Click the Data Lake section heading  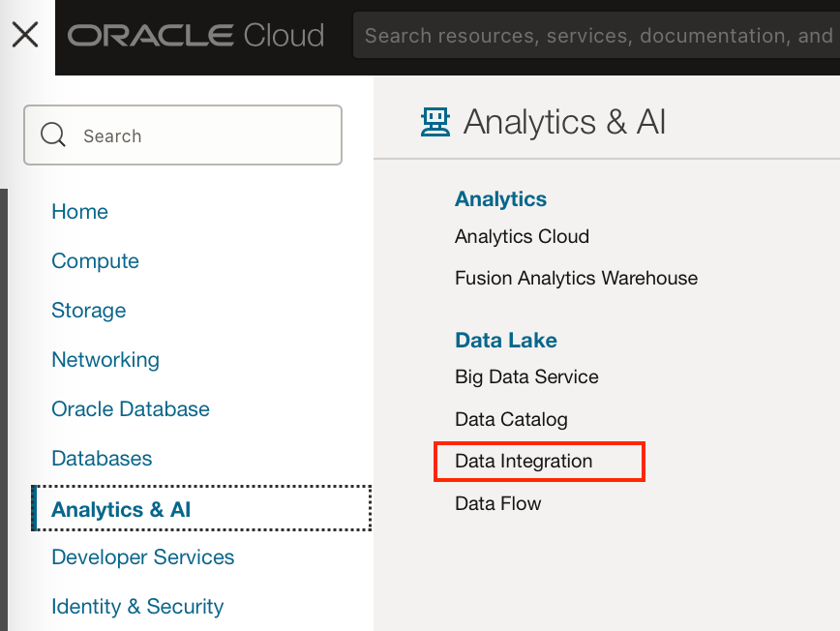click(x=506, y=340)
